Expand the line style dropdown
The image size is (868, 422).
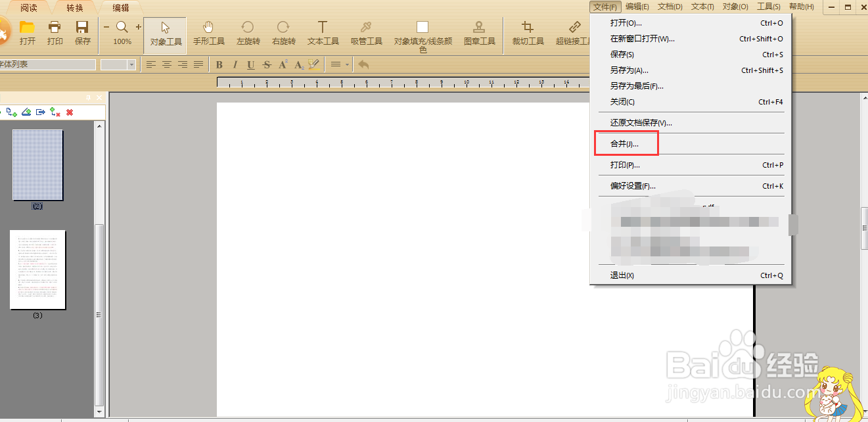tap(346, 64)
